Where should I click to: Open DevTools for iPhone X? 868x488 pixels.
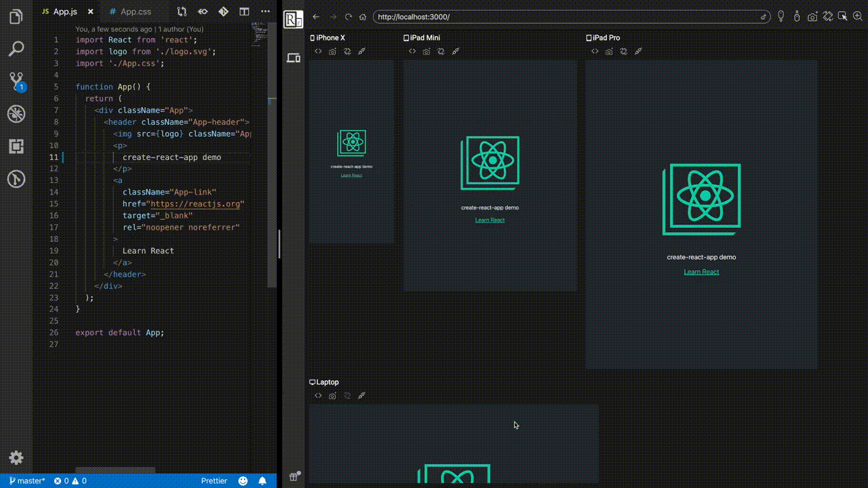coord(318,52)
